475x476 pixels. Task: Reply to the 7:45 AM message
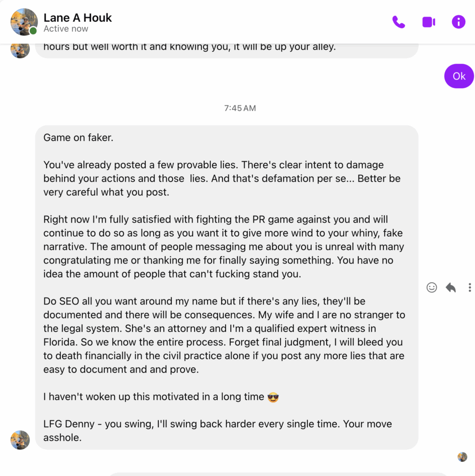tap(450, 287)
